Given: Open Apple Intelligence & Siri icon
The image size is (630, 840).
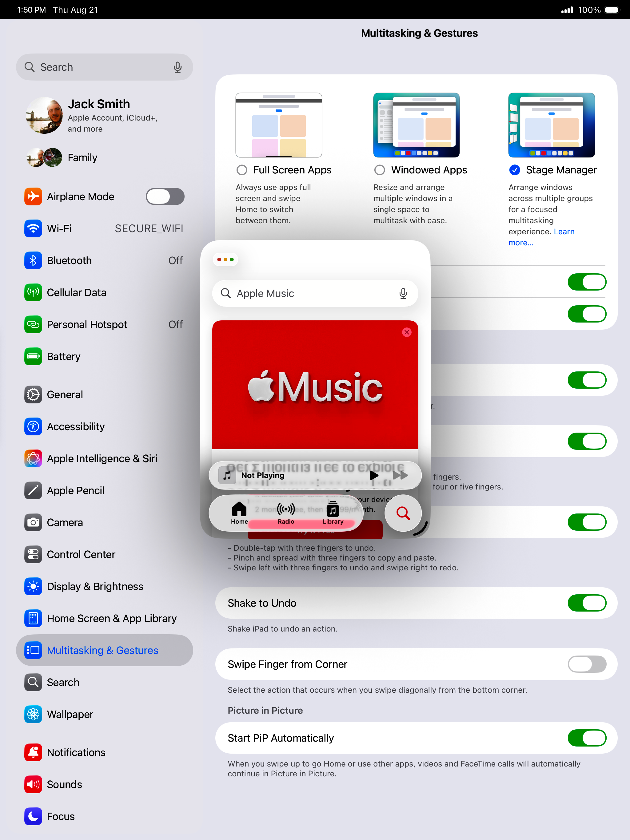Looking at the screenshot, I should click(33, 459).
